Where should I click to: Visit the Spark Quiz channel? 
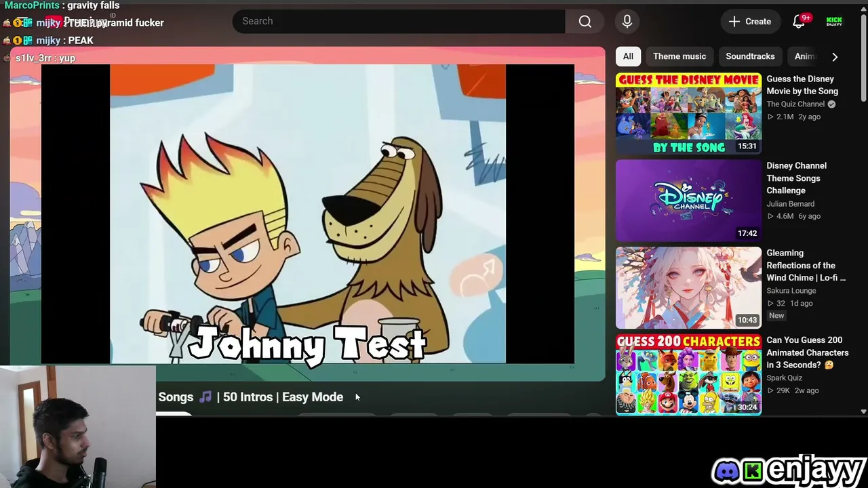(x=784, y=378)
